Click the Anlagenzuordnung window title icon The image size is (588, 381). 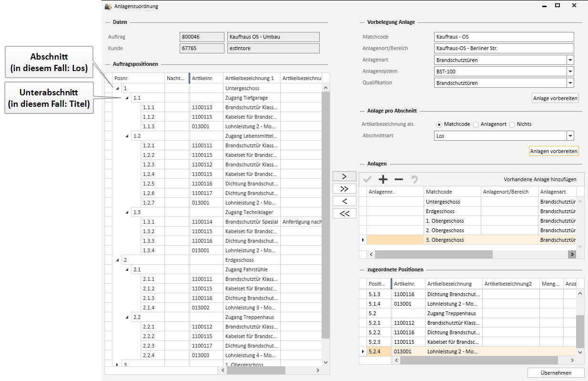[108, 6]
